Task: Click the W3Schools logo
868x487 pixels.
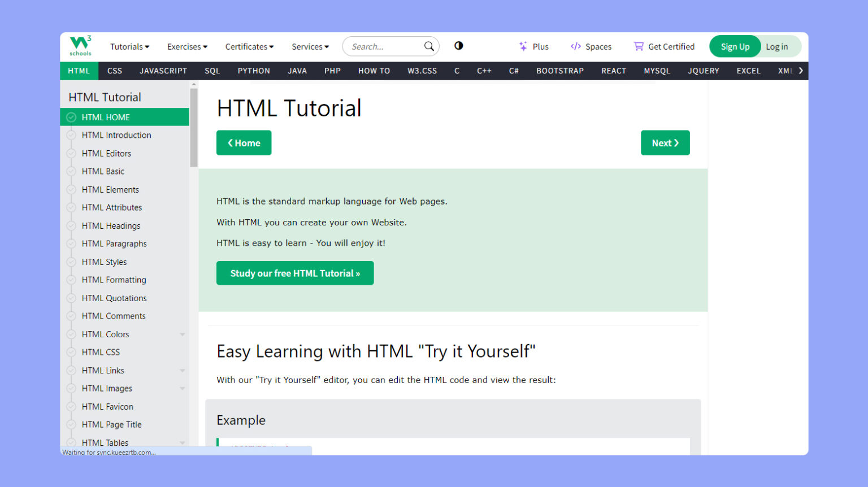Action: tap(79, 46)
